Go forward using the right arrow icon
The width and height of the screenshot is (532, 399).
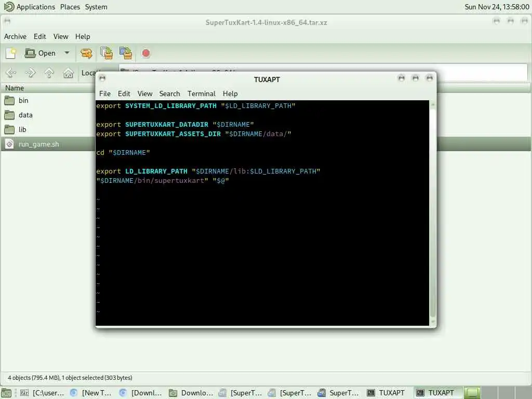tap(30, 73)
